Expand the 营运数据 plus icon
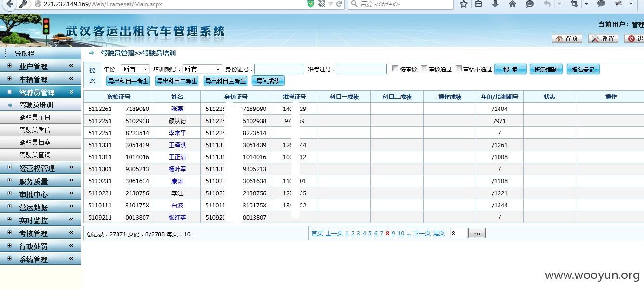Screen dimensions: 644x289 10,206
